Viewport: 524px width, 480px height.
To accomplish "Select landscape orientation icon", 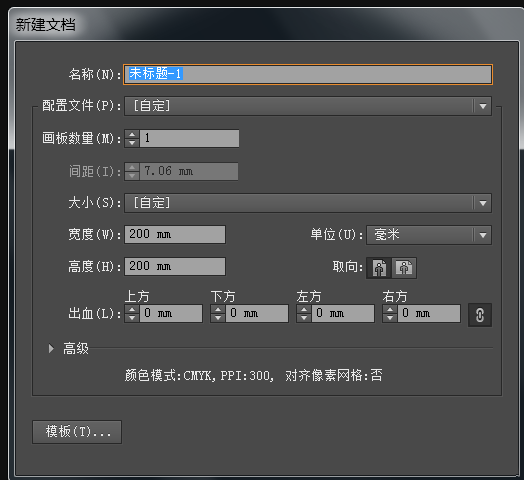I will (404, 268).
